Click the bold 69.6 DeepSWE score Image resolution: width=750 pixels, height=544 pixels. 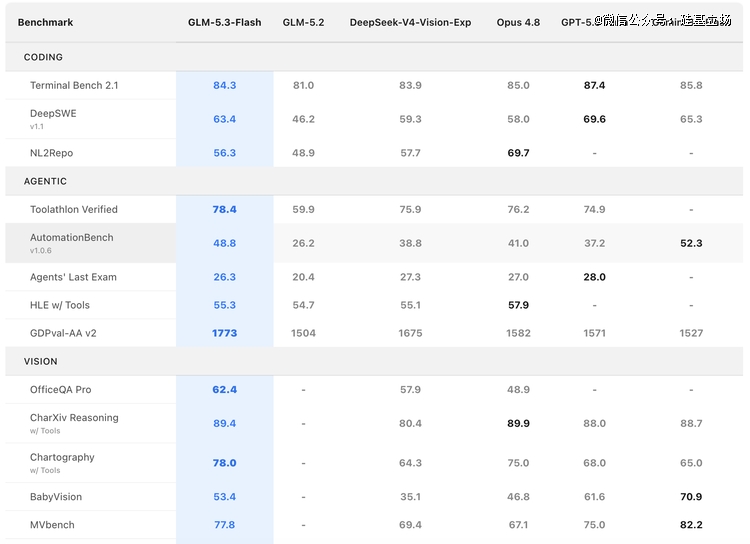(x=595, y=119)
